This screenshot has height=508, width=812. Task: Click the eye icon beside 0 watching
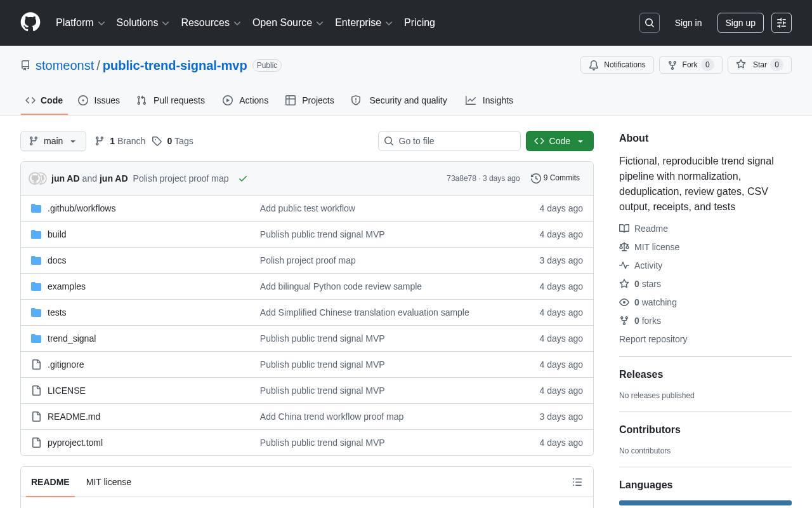pos(624,302)
